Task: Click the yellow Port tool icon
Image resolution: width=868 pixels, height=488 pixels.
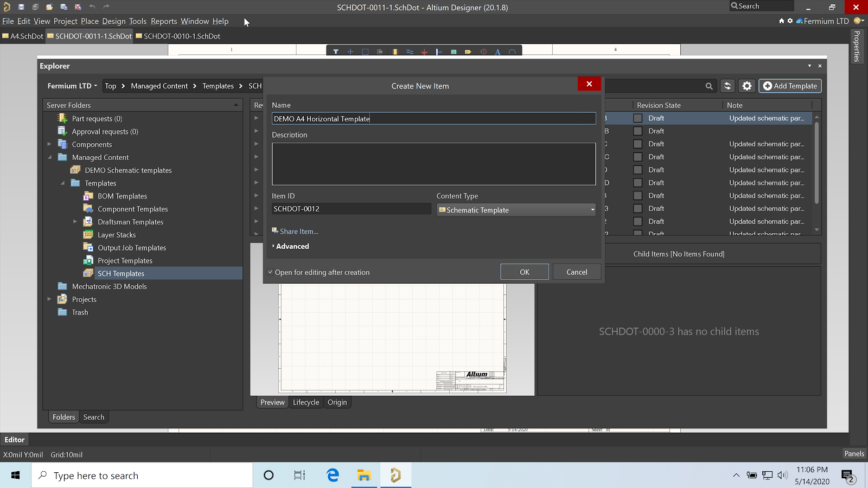Action: point(468,52)
